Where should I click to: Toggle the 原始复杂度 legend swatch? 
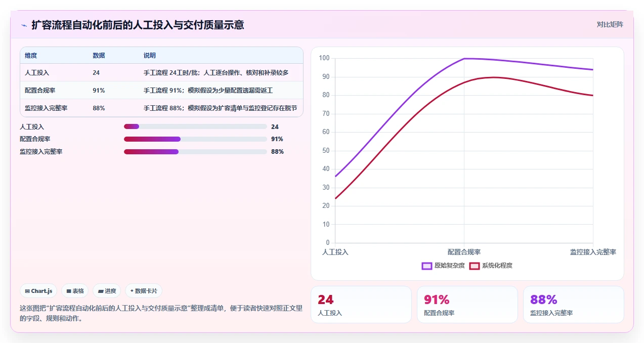(x=426, y=266)
